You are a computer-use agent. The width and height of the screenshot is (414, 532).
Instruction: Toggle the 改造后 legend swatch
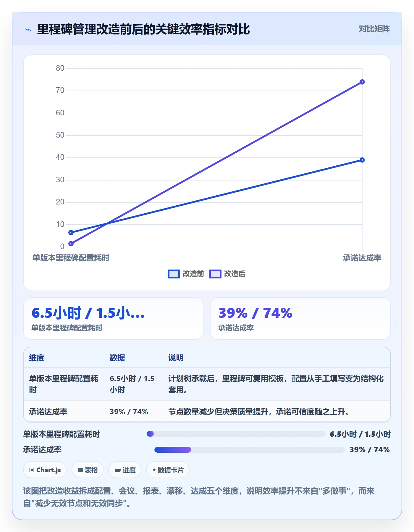pos(215,274)
